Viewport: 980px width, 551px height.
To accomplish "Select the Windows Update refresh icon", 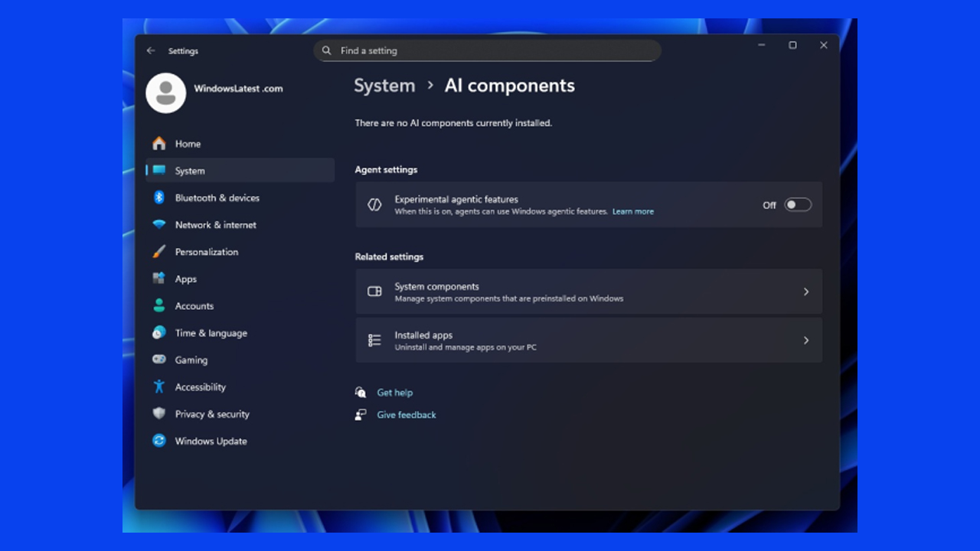I will [159, 441].
